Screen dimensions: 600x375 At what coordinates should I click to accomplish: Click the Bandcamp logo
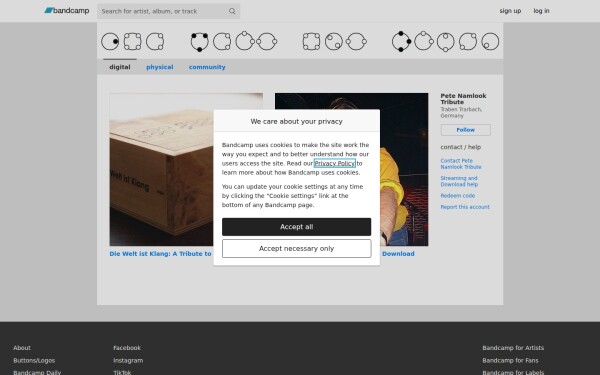(67, 11)
